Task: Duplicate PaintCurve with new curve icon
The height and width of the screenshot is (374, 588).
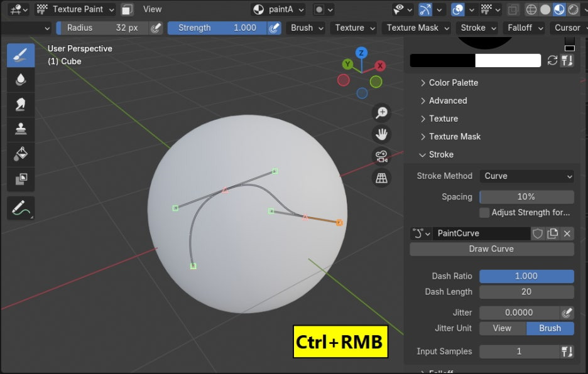Action: point(552,233)
